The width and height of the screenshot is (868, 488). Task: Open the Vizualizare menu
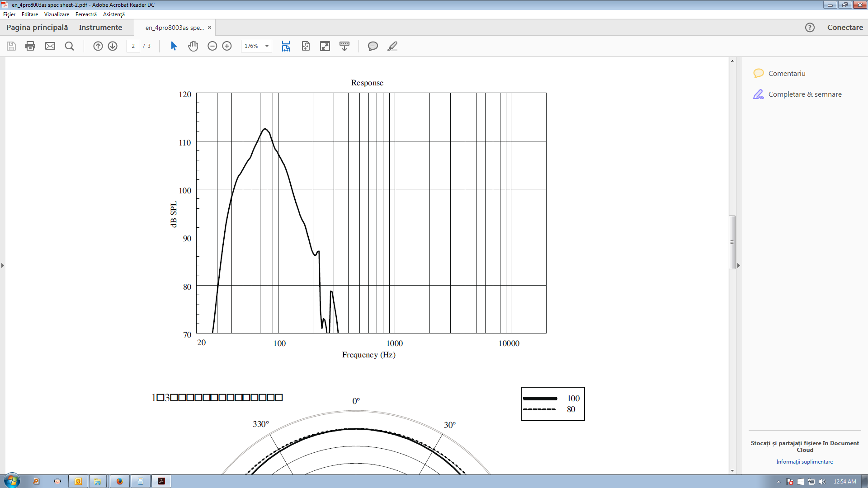[x=57, y=14]
